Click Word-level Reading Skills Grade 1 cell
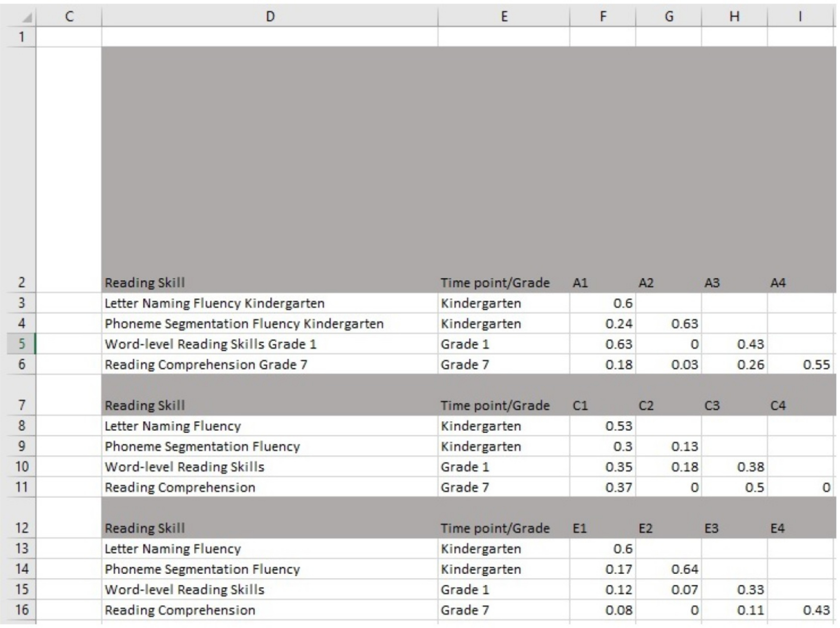This screenshot has height=628, width=840. (x=210, y=344)
